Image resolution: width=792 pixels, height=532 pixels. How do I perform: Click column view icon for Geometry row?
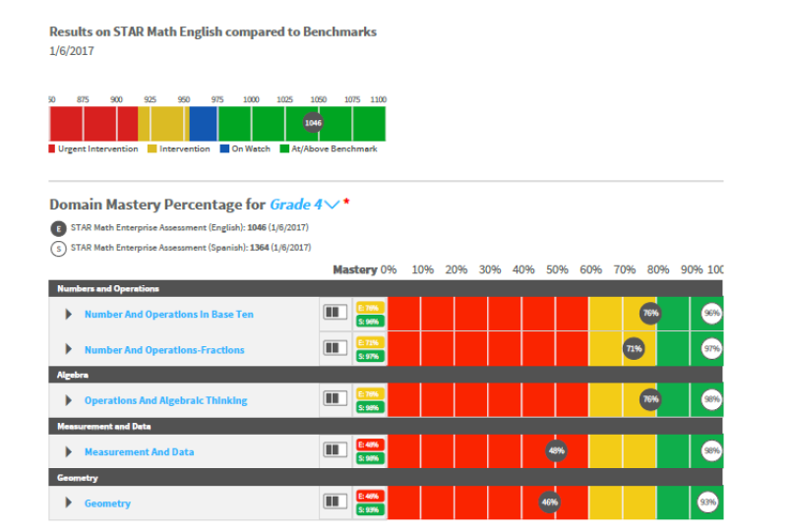[335, 502]
